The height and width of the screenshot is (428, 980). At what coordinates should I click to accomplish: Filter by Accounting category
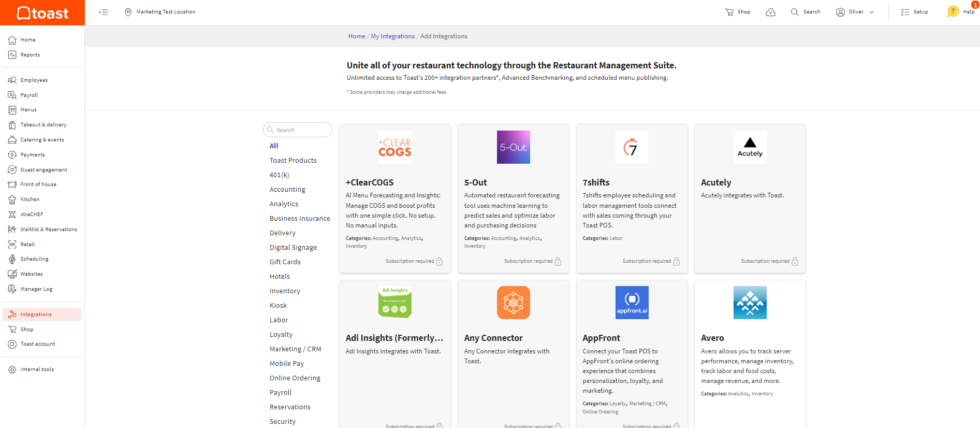[287, 190]
